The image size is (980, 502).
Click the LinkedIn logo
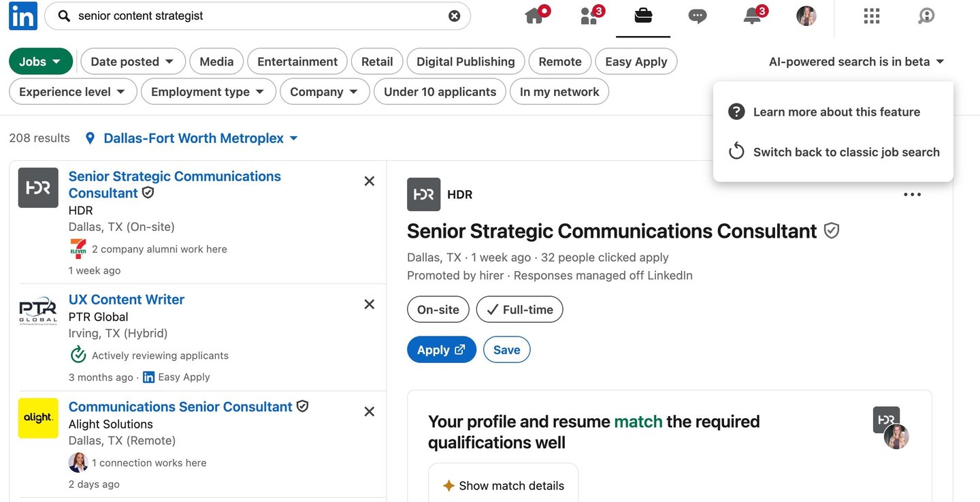click(23, 16)
